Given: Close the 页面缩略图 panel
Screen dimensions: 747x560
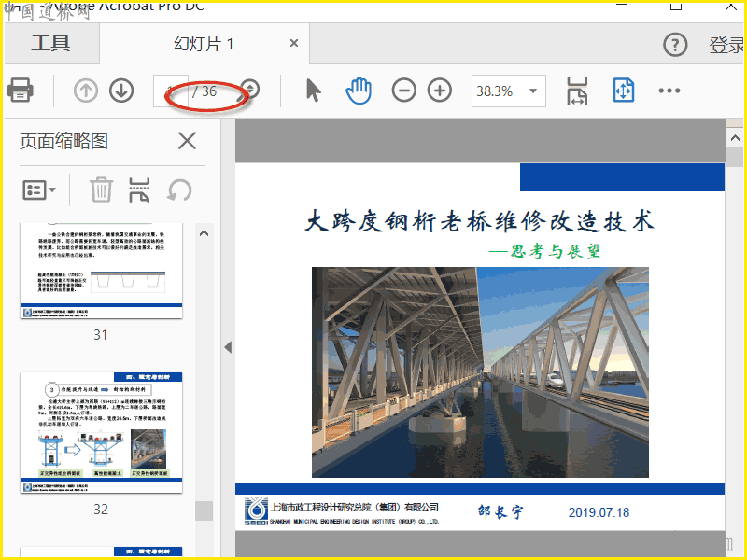Looking at the screenshot, I should (187, 141).
